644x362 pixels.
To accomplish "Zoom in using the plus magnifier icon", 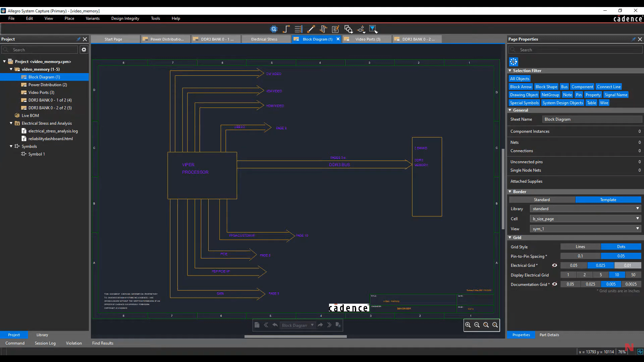I will point(468,325).
